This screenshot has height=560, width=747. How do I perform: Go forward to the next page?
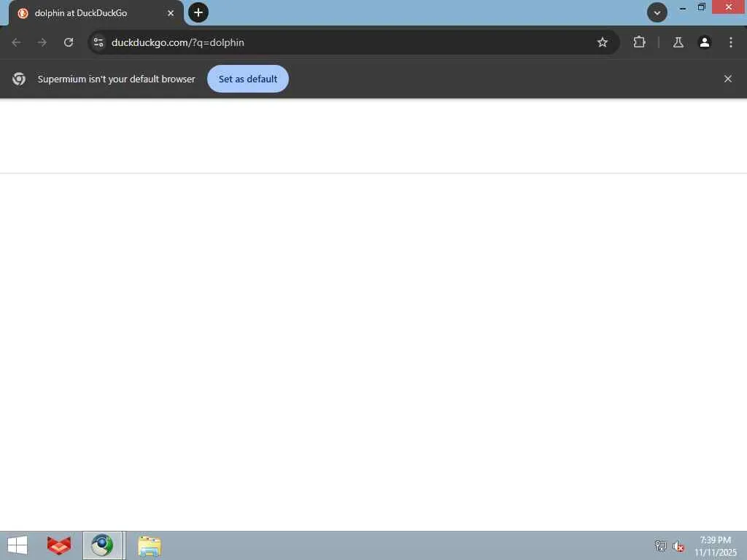click(x=42, y=42)
